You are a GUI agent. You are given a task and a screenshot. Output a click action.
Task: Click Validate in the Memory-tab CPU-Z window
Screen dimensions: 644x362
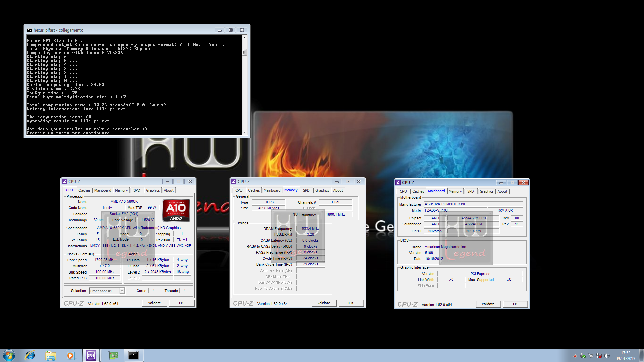click(324, 303)
